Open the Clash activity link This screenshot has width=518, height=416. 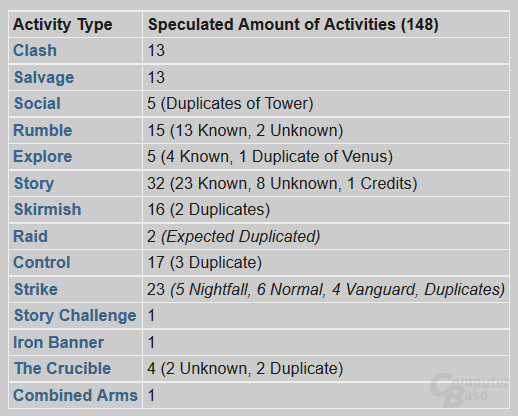(35, 51)
